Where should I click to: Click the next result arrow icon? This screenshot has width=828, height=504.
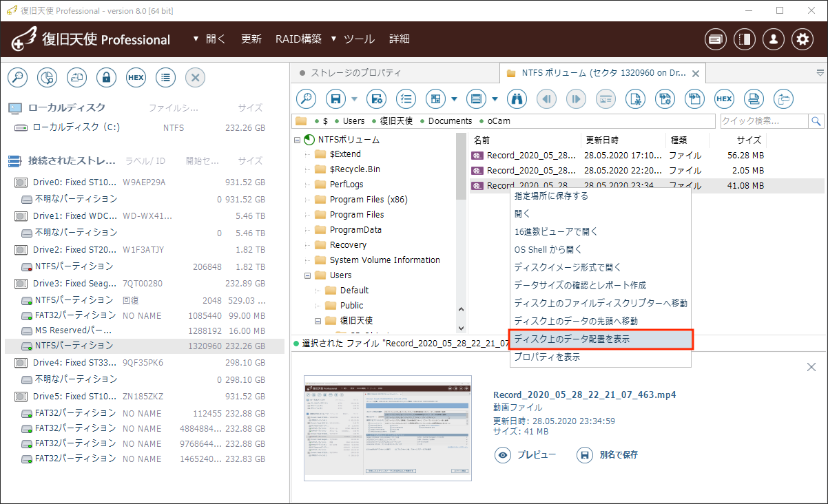tap(576, 98)
